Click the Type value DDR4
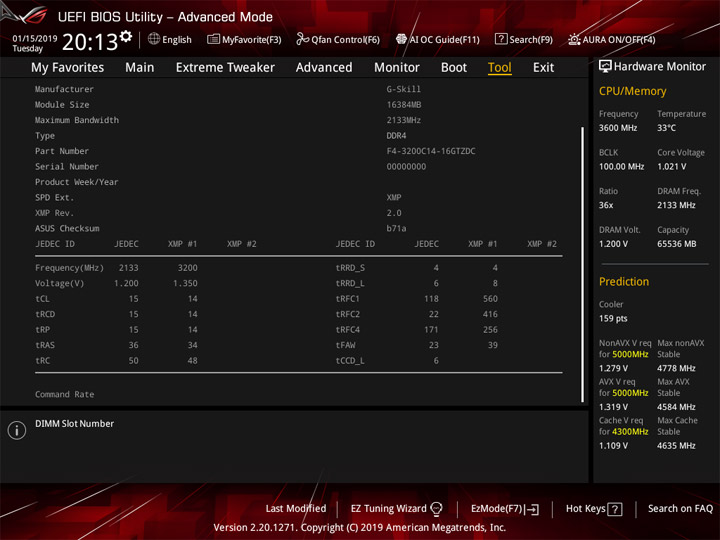The width and height of the screenshot is (720, 540). (396, 136)
